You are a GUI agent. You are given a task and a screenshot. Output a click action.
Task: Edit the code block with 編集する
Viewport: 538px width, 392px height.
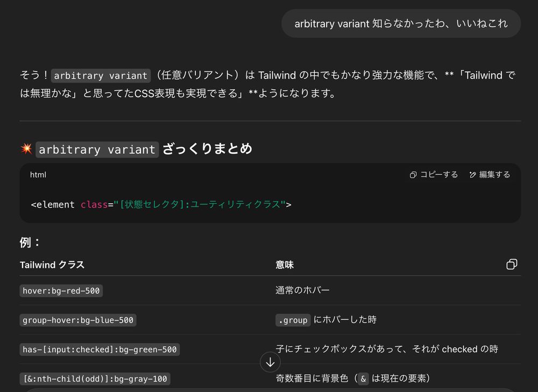pos(490,175)
